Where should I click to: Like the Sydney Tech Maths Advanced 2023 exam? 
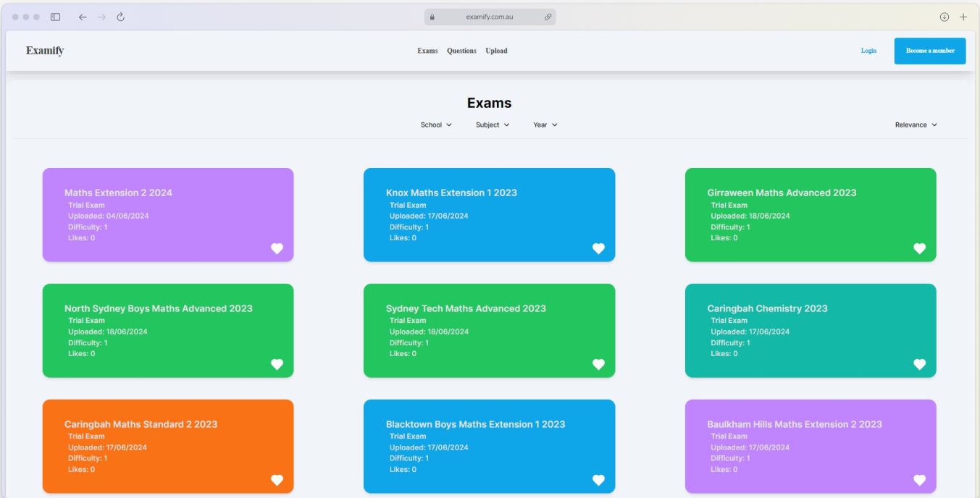(598, 364)
